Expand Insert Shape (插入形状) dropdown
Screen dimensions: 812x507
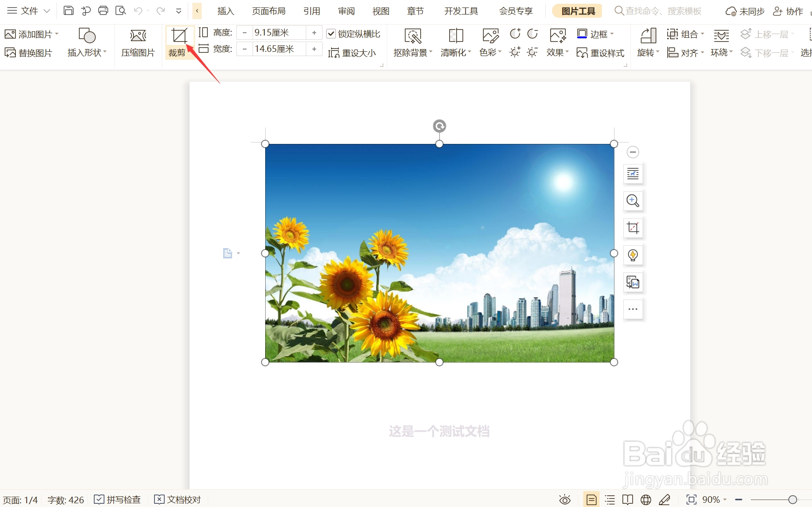point(105,52)
